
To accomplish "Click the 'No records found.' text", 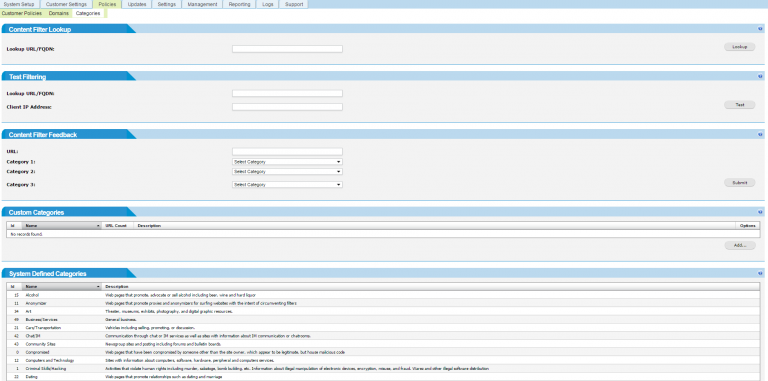I will (x=26, y=235).
